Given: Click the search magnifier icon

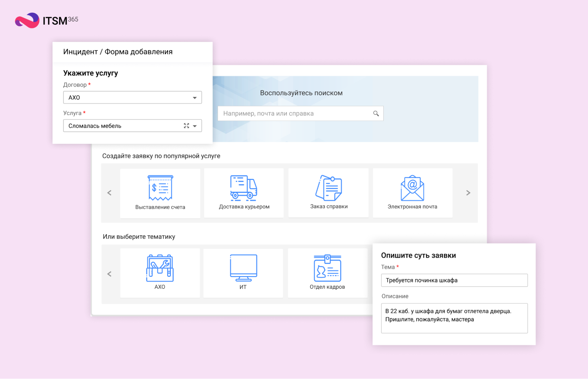Looking at the screenshot, I should point(376,113).
